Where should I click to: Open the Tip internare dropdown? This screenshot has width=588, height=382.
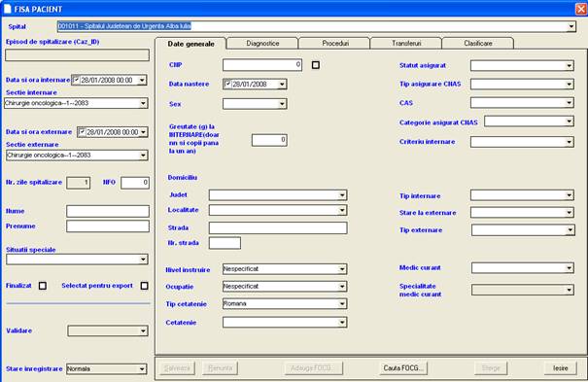pos(570,195)
